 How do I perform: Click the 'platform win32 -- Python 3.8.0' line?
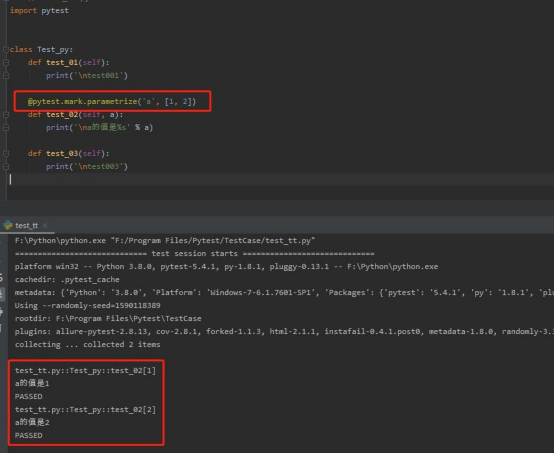click(x=226, y=266)
